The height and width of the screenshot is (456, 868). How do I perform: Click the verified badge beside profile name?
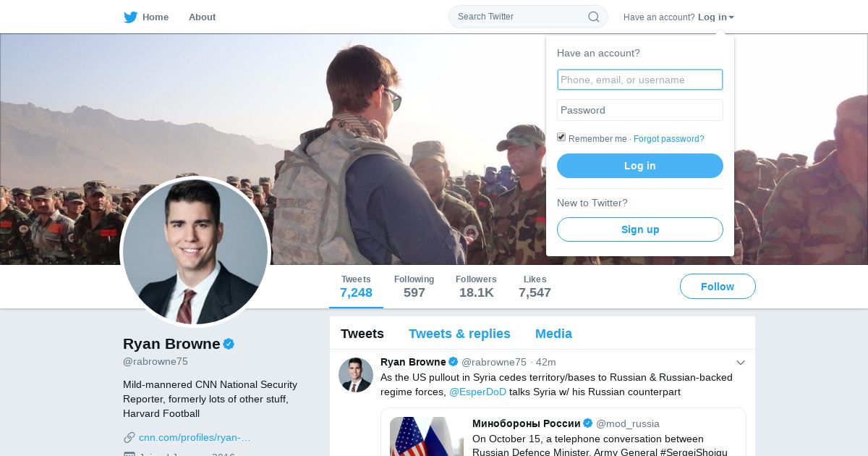(229, 344)
